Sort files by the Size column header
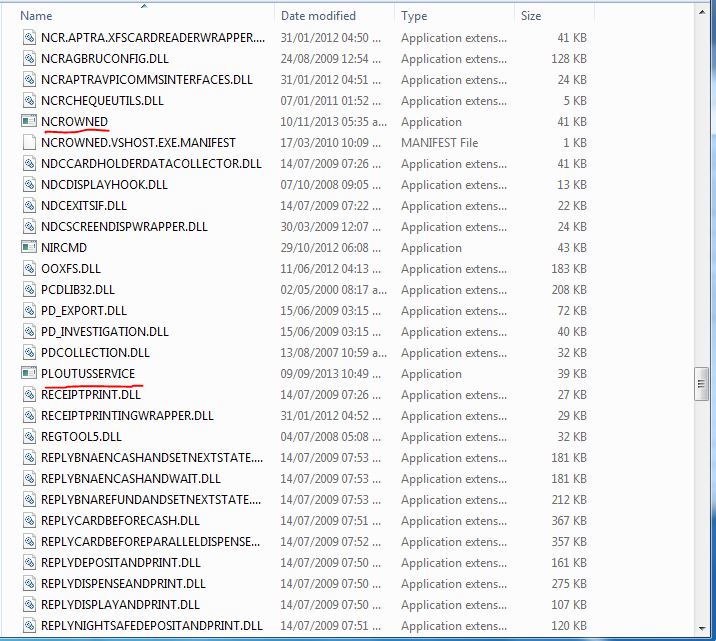Screen dimensions: 716x641 point(531,16)
